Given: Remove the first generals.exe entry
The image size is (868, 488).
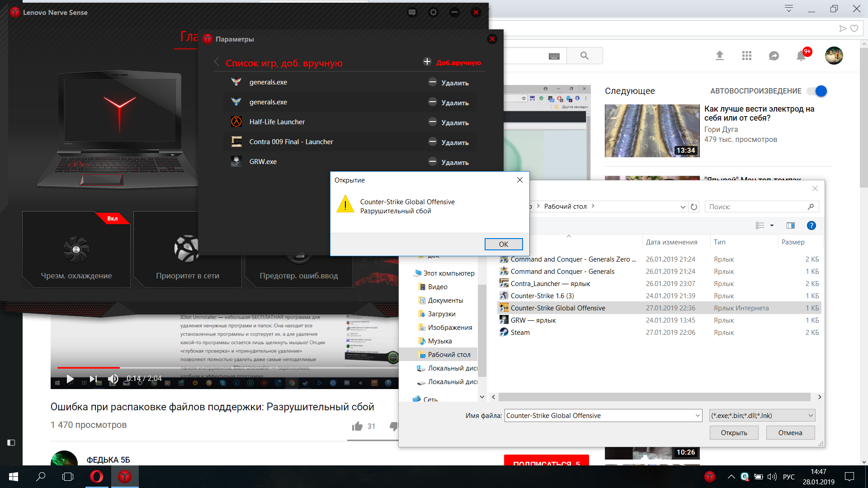Looking at the screenshot, I should tap(448, 83).
